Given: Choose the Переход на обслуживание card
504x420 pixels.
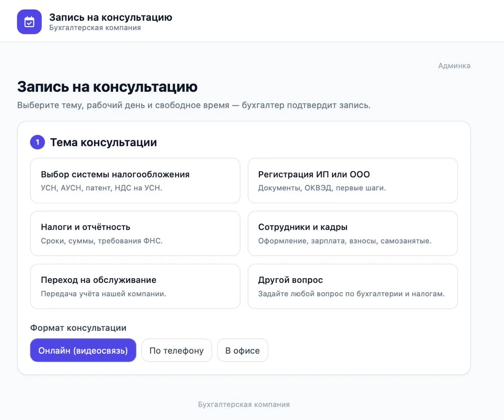Looking at the screenshot, I should click(x=135, y=286).
